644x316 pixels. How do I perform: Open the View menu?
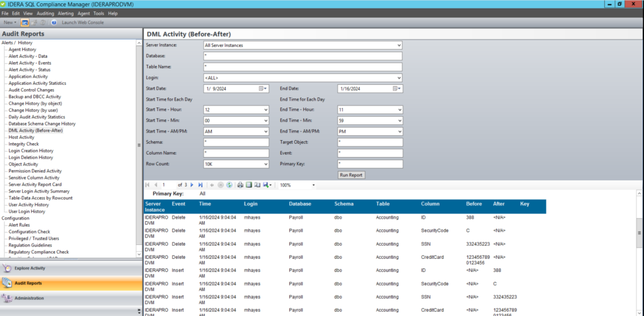28,14
